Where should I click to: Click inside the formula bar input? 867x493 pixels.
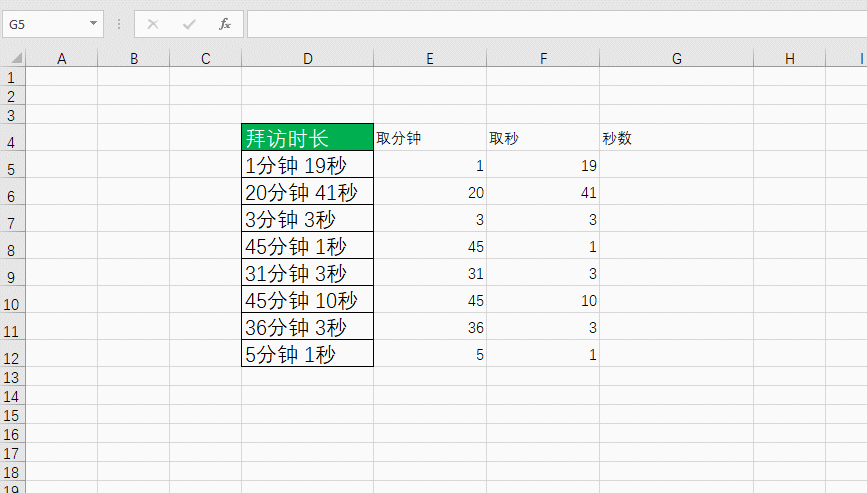click(x=557, y=24)
